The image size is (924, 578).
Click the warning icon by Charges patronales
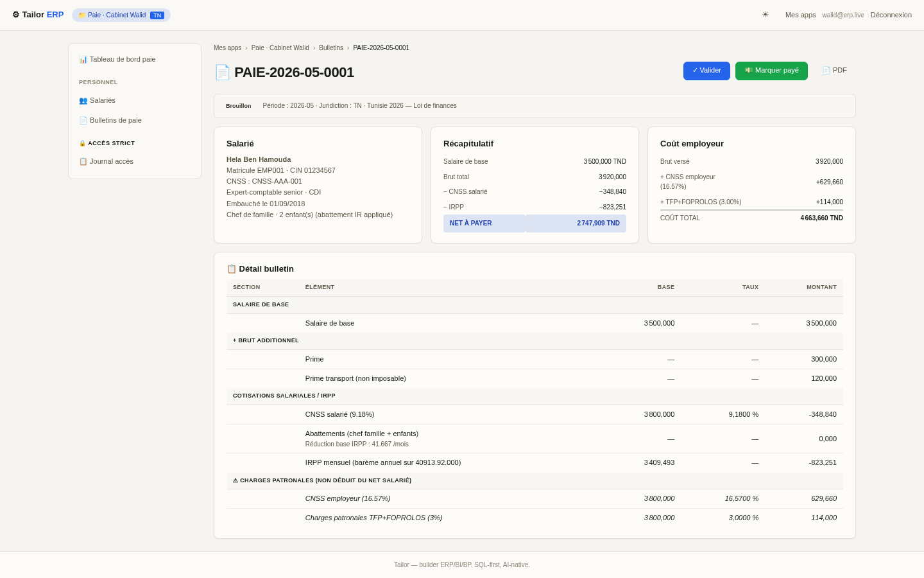235,480
